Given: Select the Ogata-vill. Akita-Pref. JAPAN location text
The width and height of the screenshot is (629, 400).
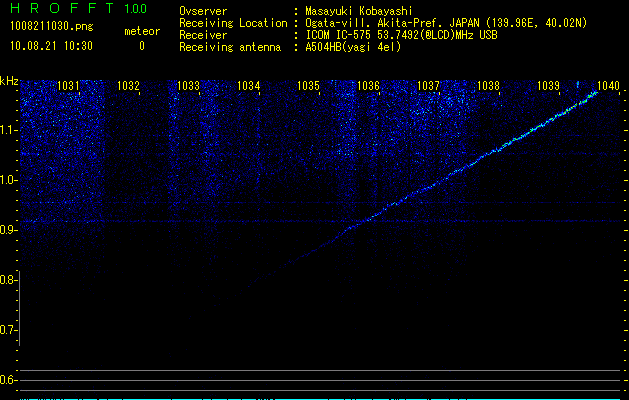Looking at the screenshot, I should (x=446, y=23).
